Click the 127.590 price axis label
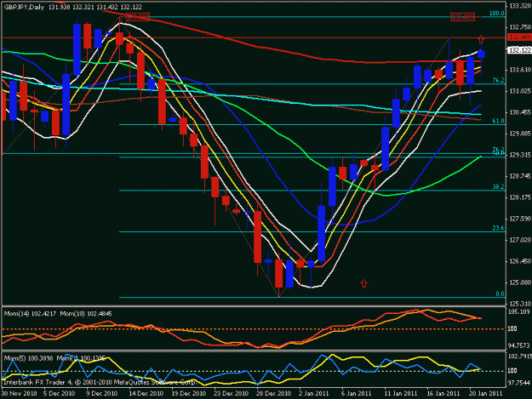 (520, 219)
